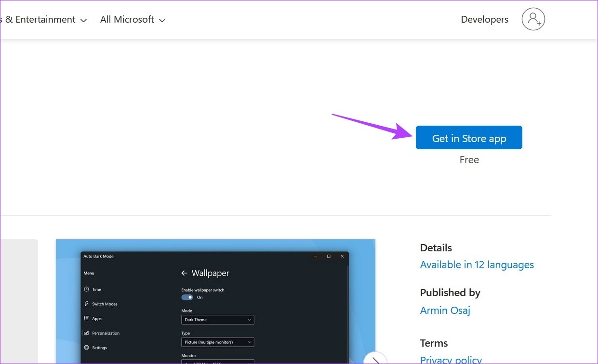Open the account sign-in avatar icon
This screenshot has height=364, width=598.
tap(533, 19)
